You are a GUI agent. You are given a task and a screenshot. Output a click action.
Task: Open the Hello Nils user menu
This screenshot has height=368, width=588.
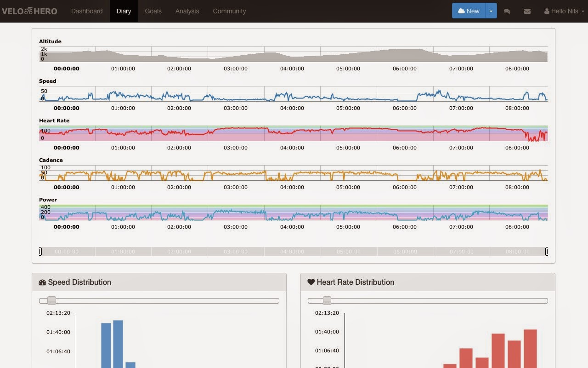click(564, 11)
